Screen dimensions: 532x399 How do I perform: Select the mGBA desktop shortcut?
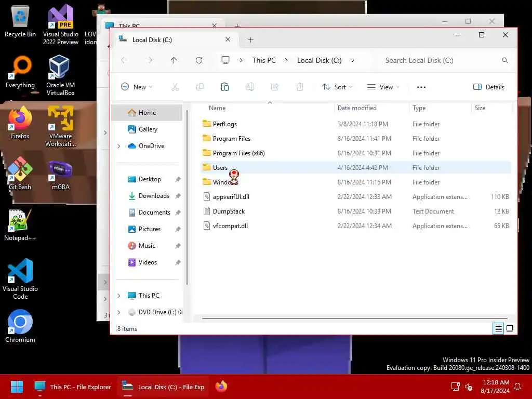[x=60, y=176]
